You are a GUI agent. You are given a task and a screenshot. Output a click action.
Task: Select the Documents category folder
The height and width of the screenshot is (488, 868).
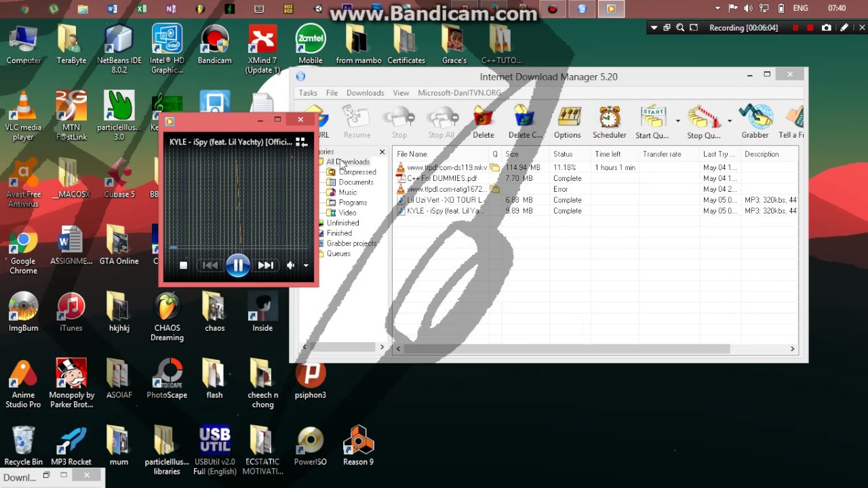pos(356,182)
